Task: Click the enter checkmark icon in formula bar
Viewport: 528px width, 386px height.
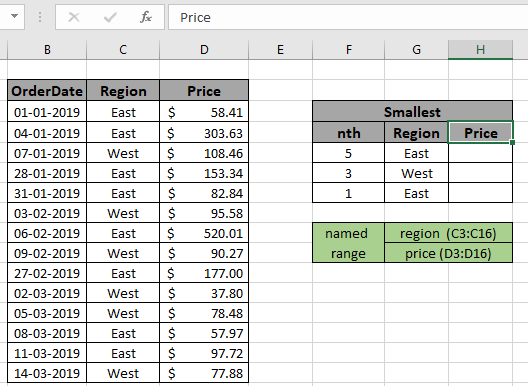Action: (110, 17)
